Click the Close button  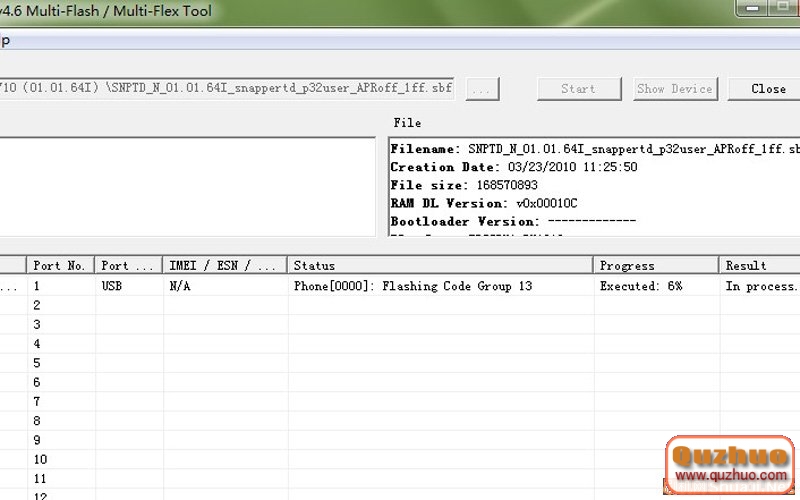[764, 89]
